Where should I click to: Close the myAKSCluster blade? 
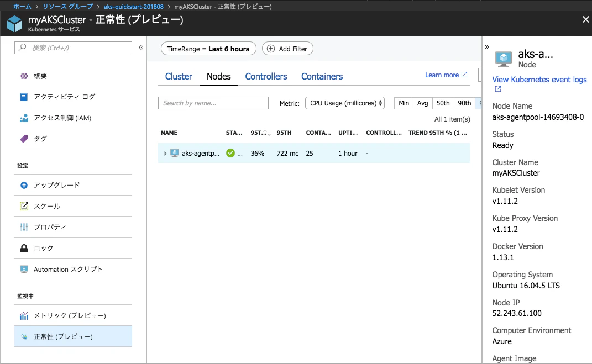click(x=585, y=19)
